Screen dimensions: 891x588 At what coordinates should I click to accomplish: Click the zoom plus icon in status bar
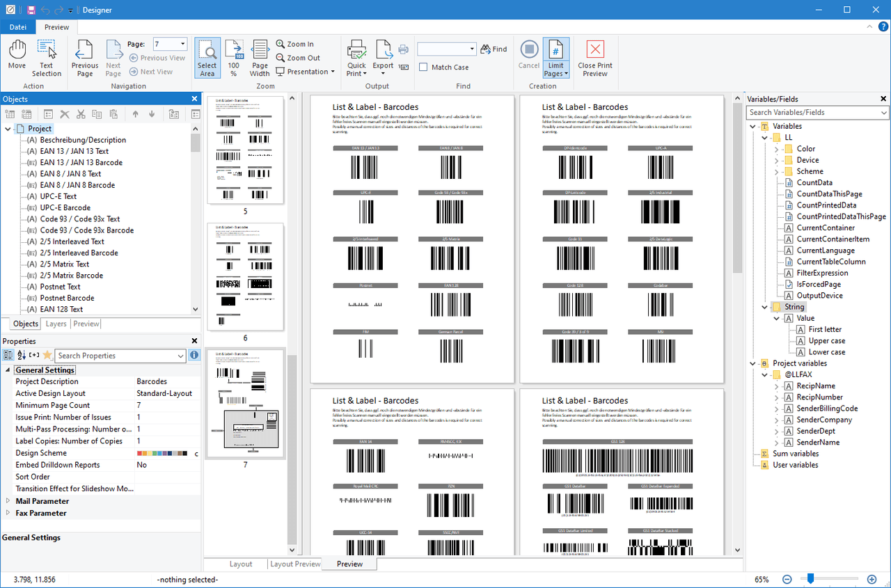coord(872,579)
